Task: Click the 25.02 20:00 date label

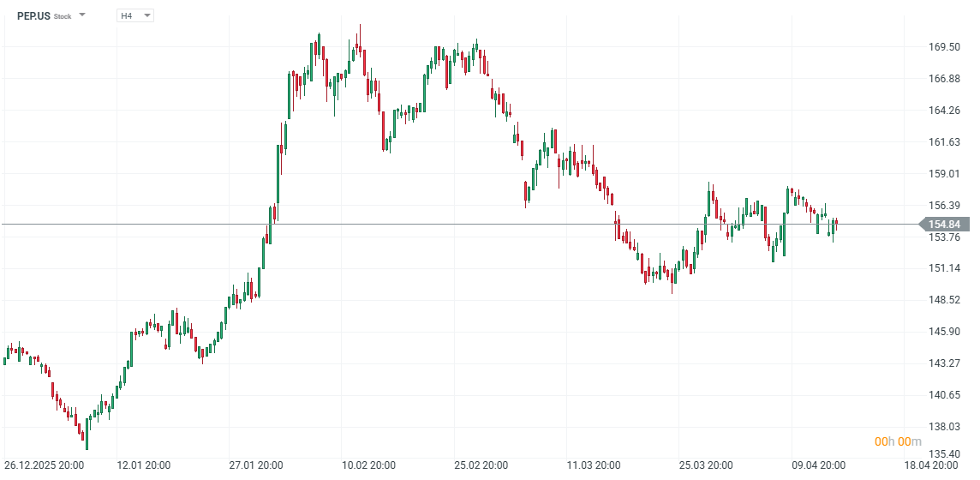Action: point(481,465)
